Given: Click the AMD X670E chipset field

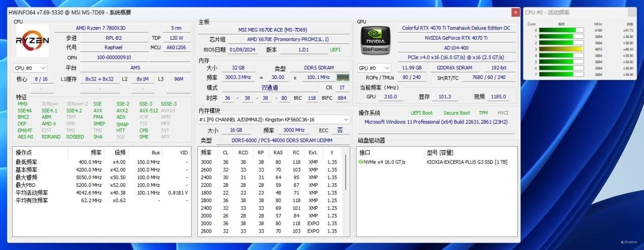Looking at the screenshot, I should click(x=288, y=39).
